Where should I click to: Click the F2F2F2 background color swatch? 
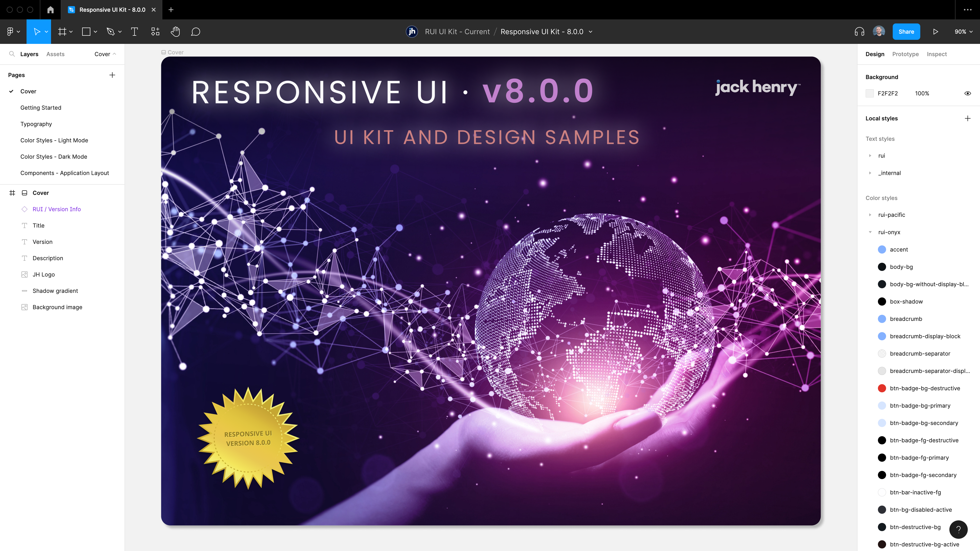click(870, 93)
